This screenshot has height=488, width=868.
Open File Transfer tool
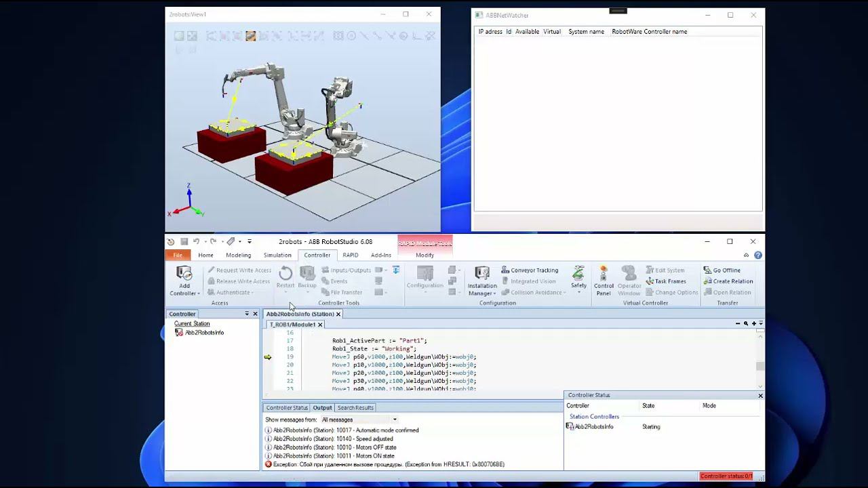pos(342,292)
